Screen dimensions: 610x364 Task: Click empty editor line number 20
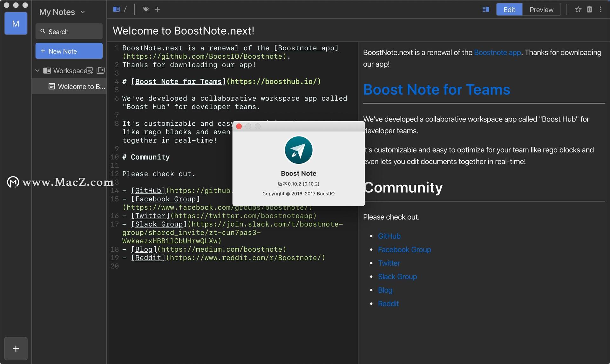click(115, 266)
